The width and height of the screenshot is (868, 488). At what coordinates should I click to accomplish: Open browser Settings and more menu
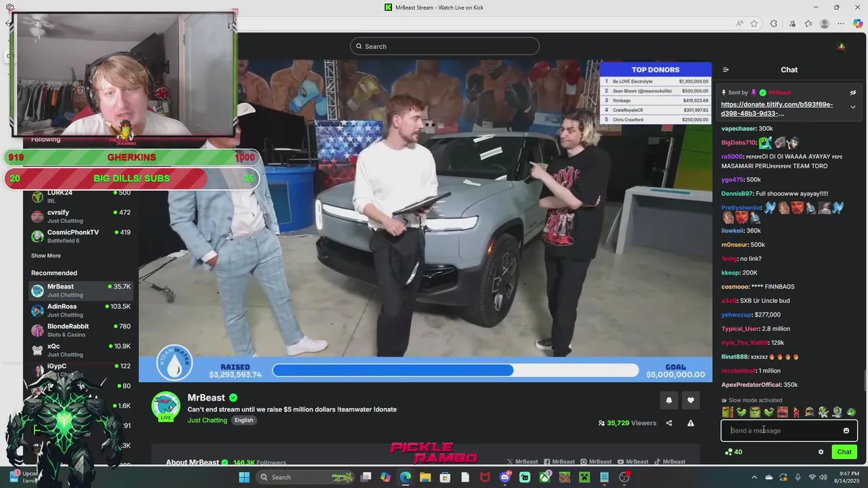[841, 24]
